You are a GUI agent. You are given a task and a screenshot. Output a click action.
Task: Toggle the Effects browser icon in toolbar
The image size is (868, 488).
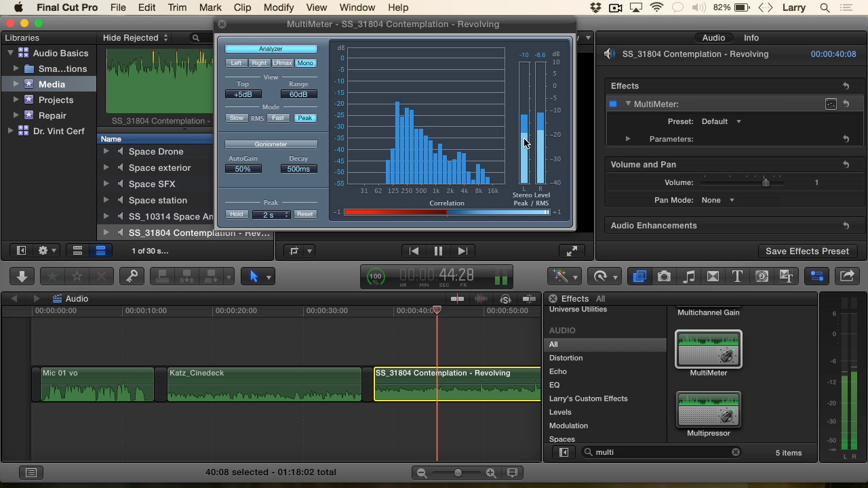point(639,277)
